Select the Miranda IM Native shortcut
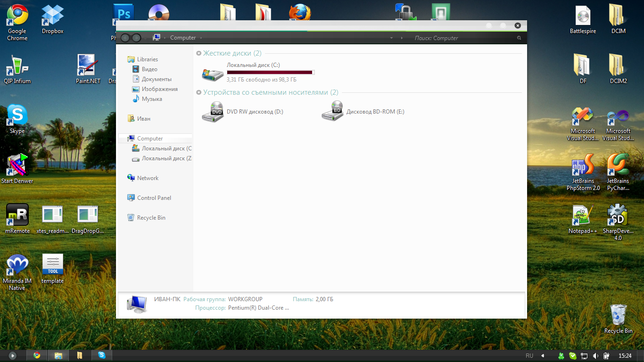The image size is (644, 362). pos(17,272)
